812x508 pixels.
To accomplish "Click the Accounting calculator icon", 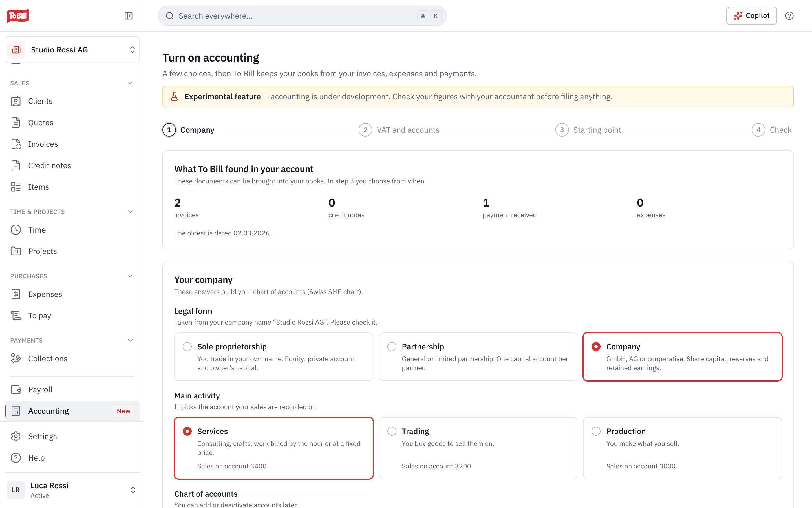I will click(x=16, y=411).
